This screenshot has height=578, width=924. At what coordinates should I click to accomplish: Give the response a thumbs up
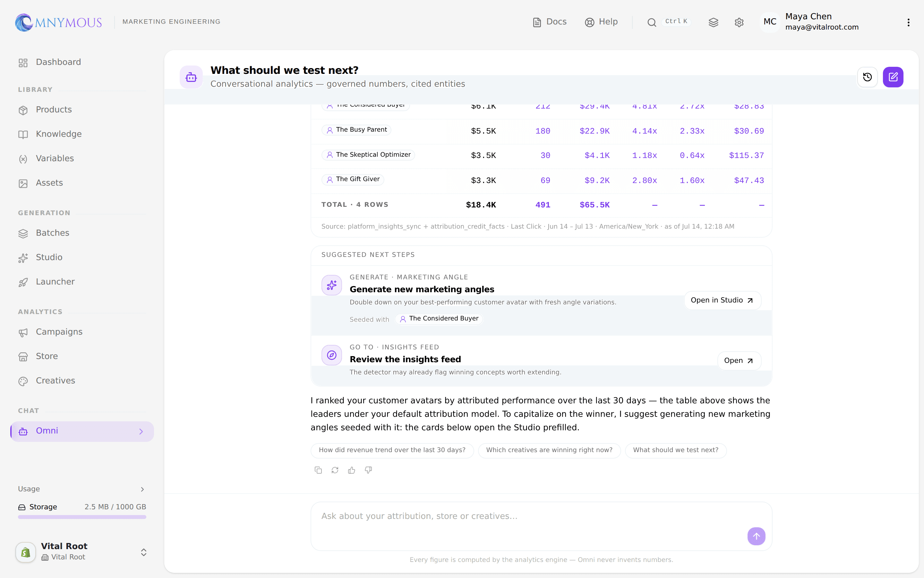352,470
